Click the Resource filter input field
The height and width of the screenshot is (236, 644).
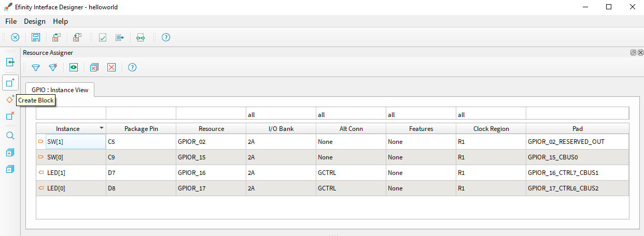point(211,114)
